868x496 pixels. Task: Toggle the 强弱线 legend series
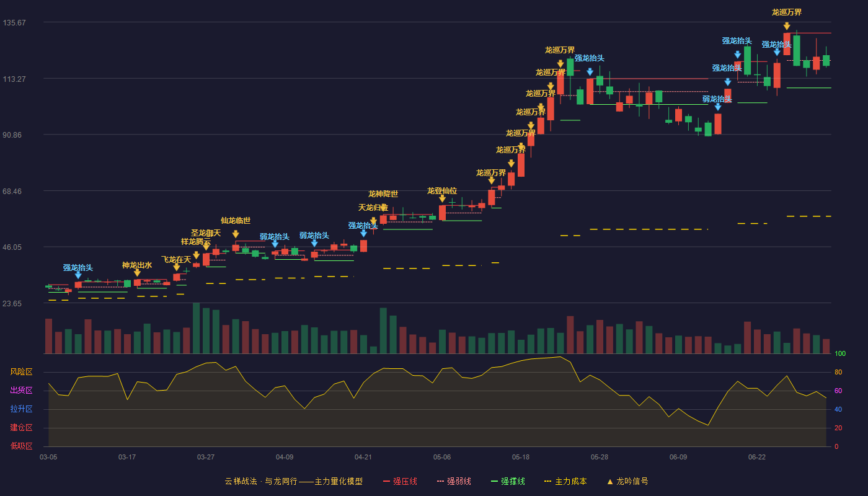[454, 481]
